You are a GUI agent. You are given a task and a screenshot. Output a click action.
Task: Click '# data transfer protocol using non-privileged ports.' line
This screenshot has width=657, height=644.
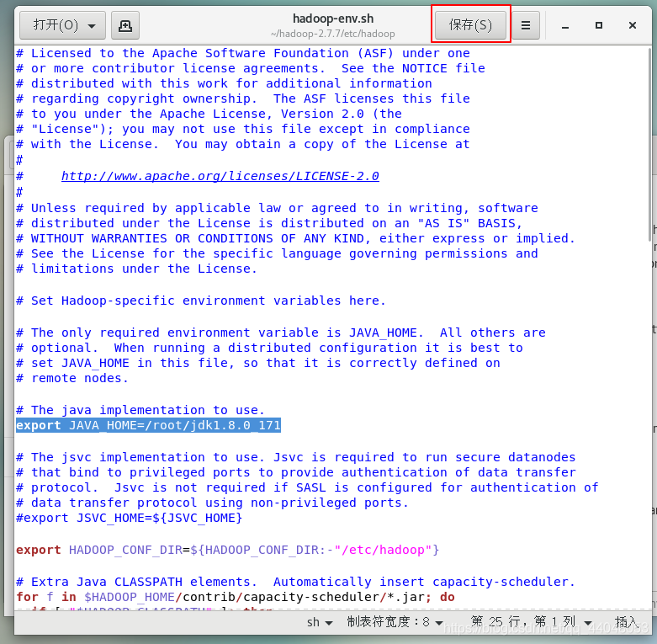click(213, 503)
